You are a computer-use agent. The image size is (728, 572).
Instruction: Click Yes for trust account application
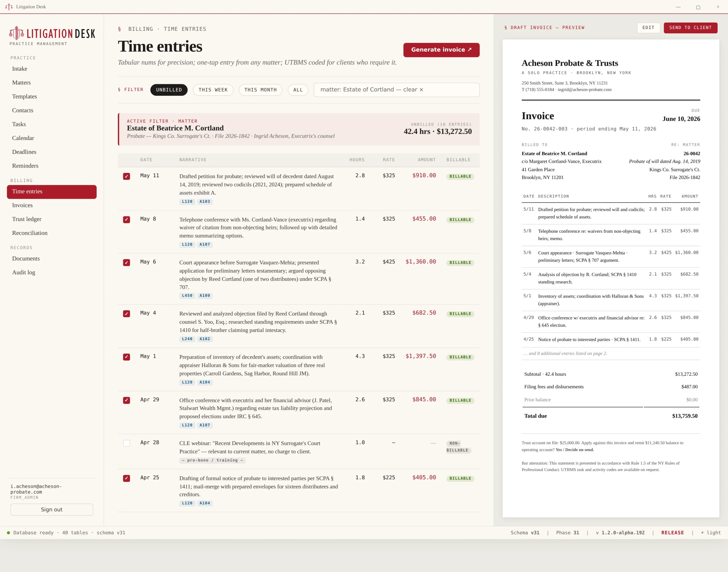click(x=559, y=450)
